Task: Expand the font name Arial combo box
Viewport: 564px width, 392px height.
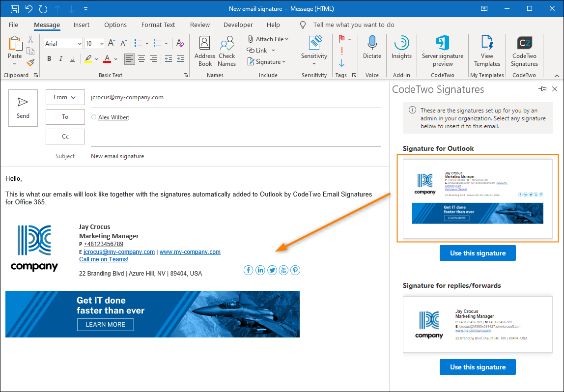Action: (80, 44)
